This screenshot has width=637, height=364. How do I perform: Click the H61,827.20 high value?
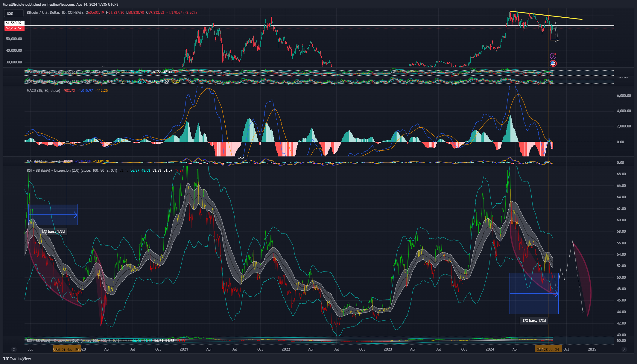(x=115, y=13)
